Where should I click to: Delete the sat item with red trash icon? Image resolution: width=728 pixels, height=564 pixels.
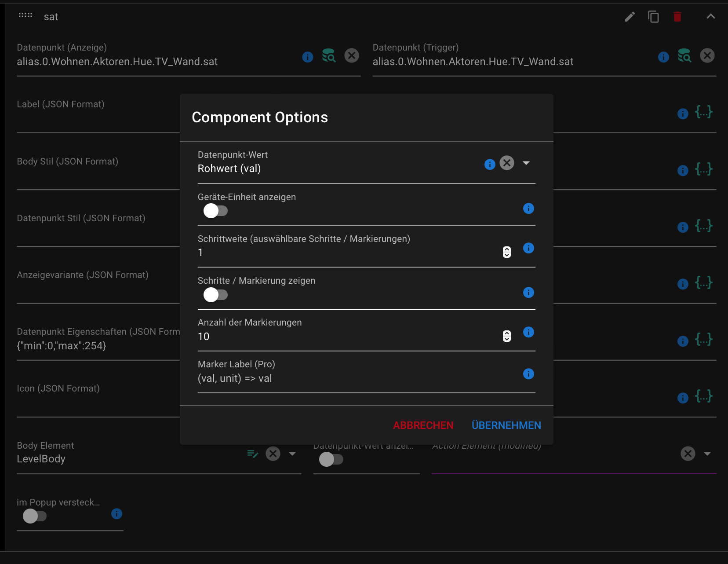pos(677,17)
